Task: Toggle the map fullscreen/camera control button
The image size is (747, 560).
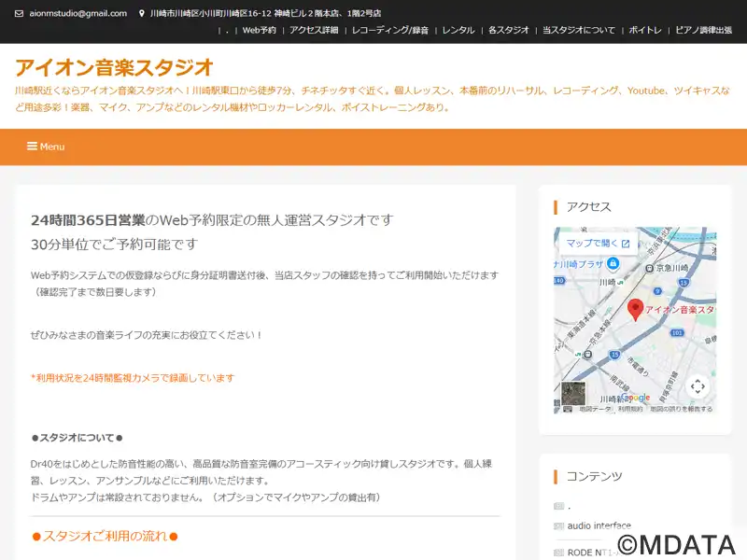Action: coord(697,385)
